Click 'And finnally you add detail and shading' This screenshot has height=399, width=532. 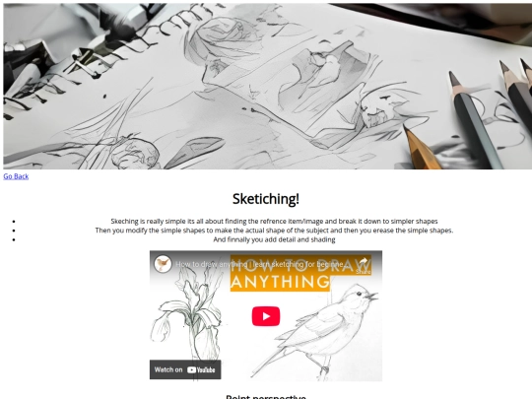point(274,239)
